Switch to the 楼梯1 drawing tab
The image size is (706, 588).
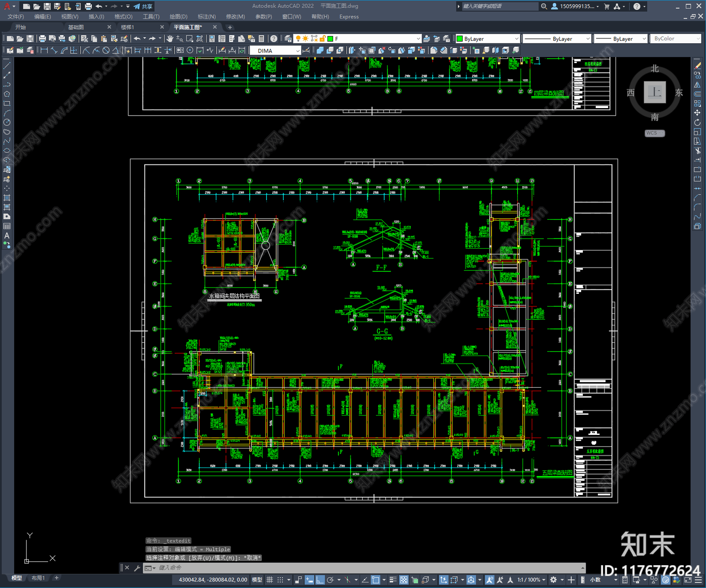(x=128, y=27)
